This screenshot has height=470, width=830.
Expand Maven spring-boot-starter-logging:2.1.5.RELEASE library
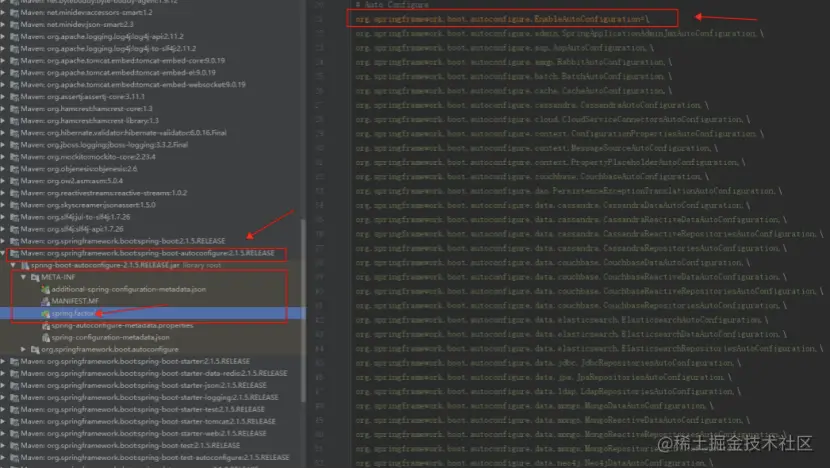click(x=4, y=397)
